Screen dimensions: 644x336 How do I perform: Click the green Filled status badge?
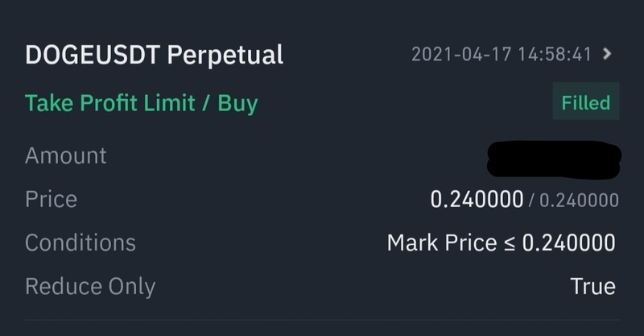[585, 103]
